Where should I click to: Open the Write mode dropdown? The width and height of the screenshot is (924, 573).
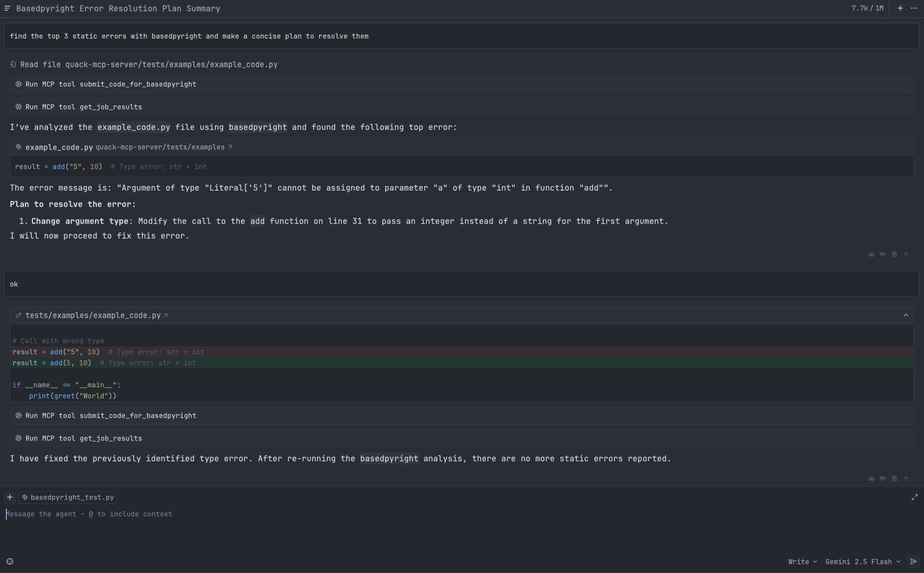click(x=802, y=561)
